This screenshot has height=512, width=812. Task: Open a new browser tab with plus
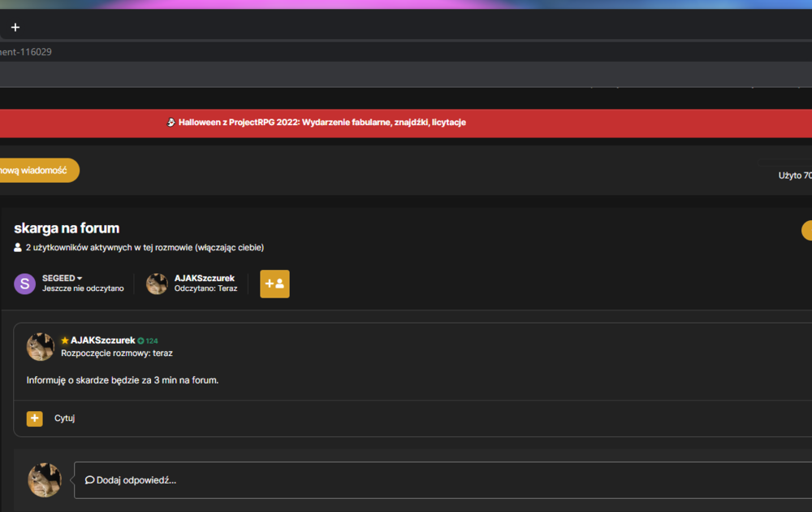coord(15,27)
